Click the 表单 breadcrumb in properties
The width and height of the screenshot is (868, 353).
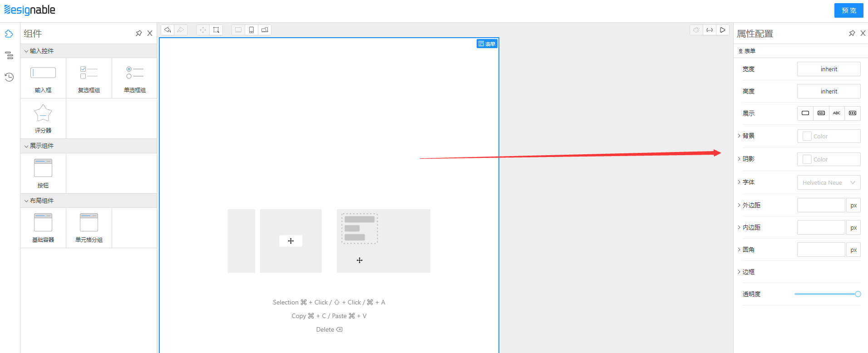click(747, 51)
